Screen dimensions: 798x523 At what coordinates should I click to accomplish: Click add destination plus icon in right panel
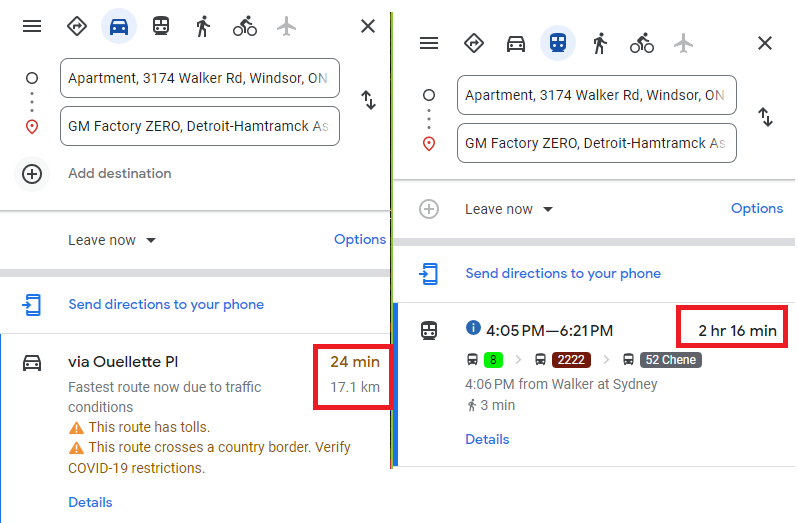(x=429, y=209)
